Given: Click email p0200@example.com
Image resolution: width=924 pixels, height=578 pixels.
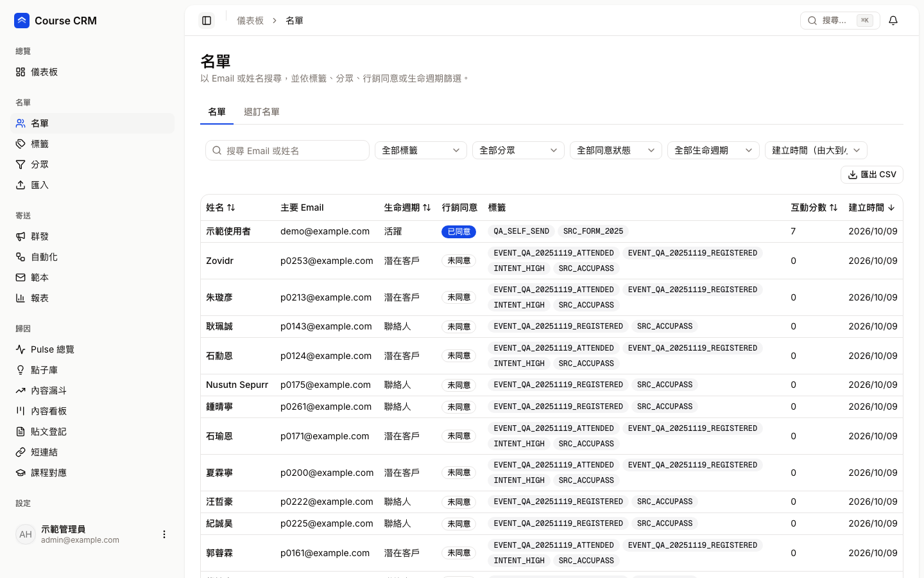Looking at the screenshot, I should [x=327, y=473].
